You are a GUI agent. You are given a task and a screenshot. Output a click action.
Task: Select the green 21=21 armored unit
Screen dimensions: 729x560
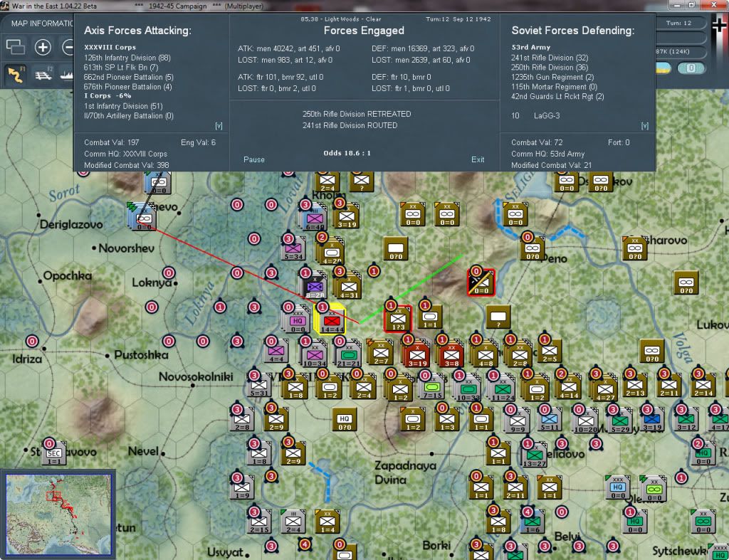tap(347, 354)
